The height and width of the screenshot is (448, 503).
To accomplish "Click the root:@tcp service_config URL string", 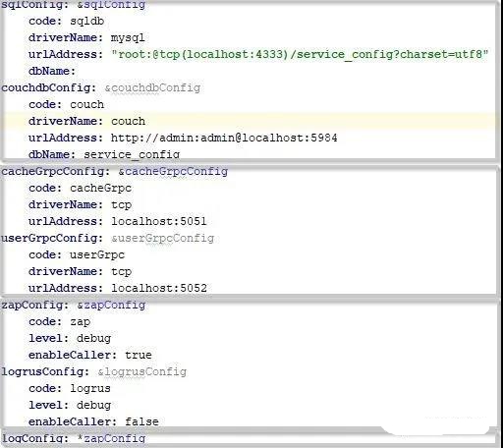I will [300, 55].
